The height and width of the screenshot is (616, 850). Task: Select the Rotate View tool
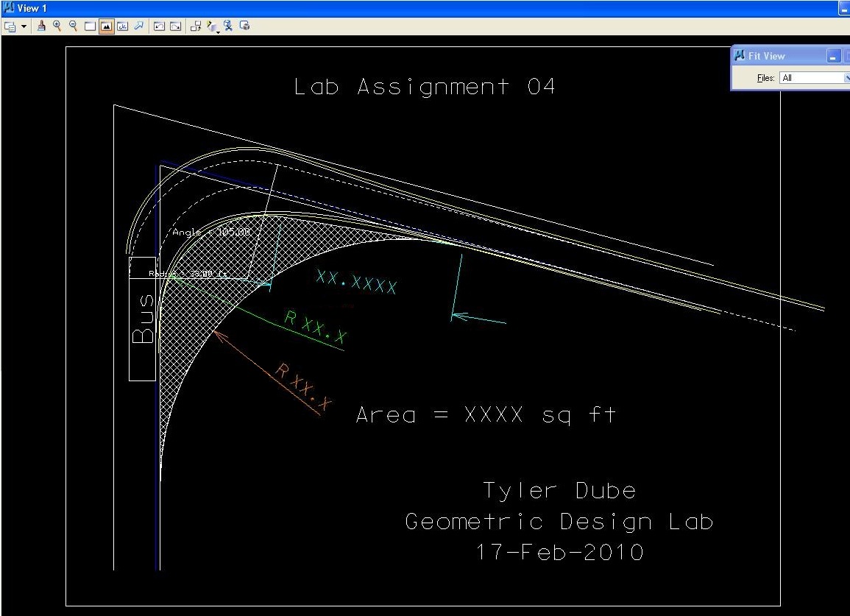point(122,26)
